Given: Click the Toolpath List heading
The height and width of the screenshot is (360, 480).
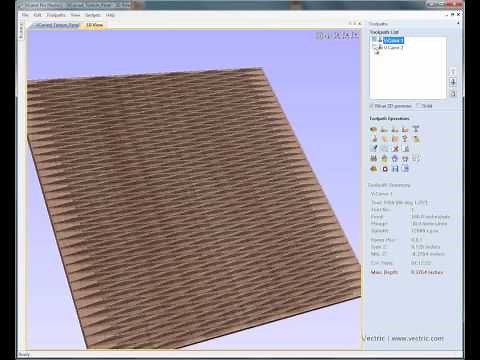Looking at the screenshot, I should [x=384, y=32].
